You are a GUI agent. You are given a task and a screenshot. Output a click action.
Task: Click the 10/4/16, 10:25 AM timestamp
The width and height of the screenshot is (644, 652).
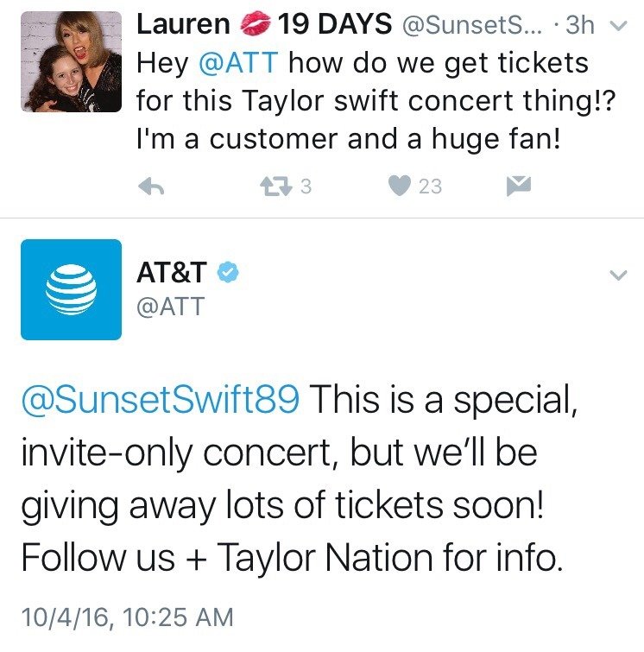click(127, 617)
